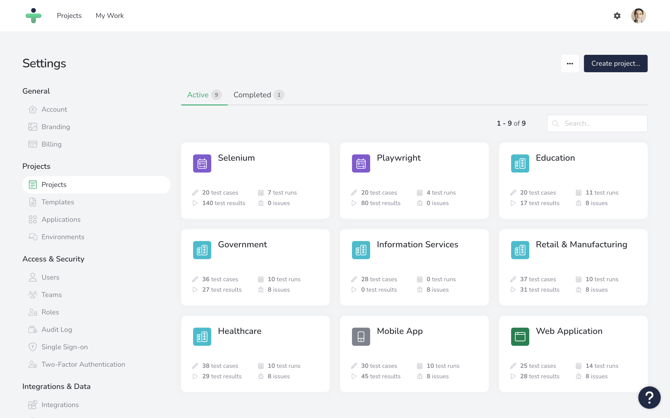
Task: Open the three-dots more options menu
Action: click(570, 63)
